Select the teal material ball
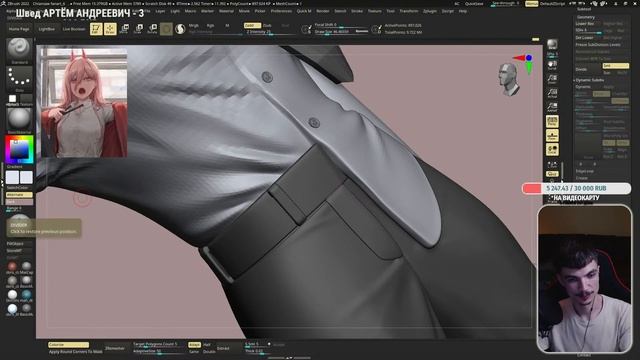Image resolution: width=640 pixels, height=360 pixels. click(27, 294)
